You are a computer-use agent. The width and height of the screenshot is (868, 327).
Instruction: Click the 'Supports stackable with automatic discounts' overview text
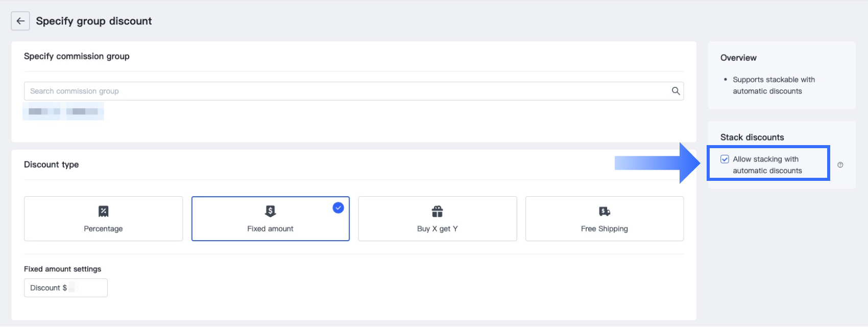pos(773,85)
